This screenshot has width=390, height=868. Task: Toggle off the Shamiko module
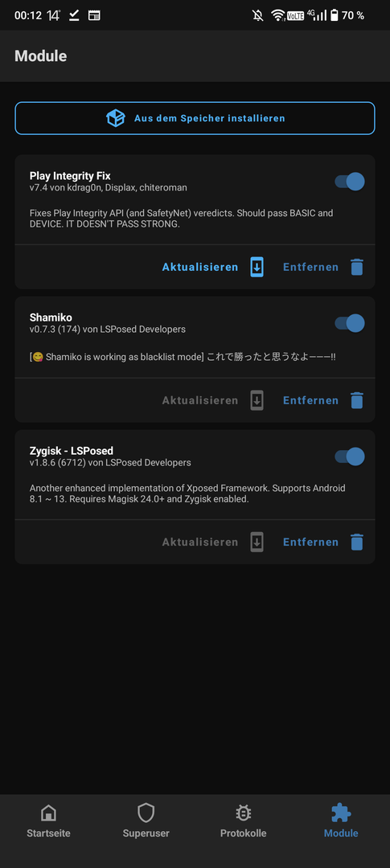tap(350, 323)
